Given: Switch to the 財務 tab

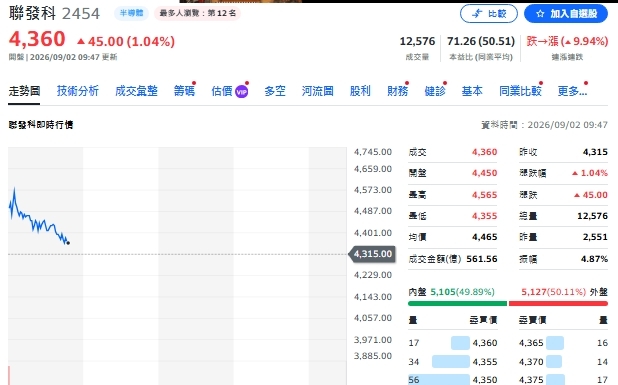Looking at the screenshot, I should point(397,91).
